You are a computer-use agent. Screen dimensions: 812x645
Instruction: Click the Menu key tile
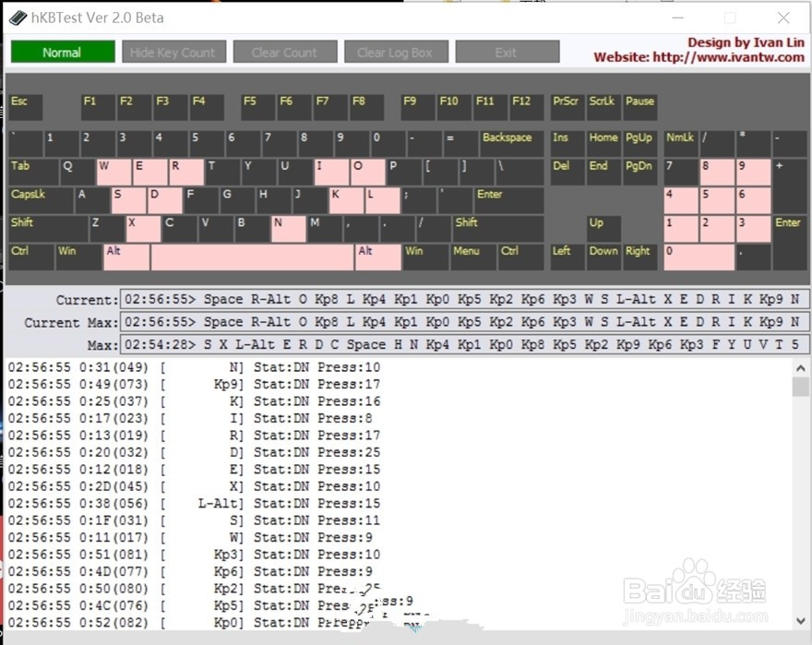[x=472, y=257]
